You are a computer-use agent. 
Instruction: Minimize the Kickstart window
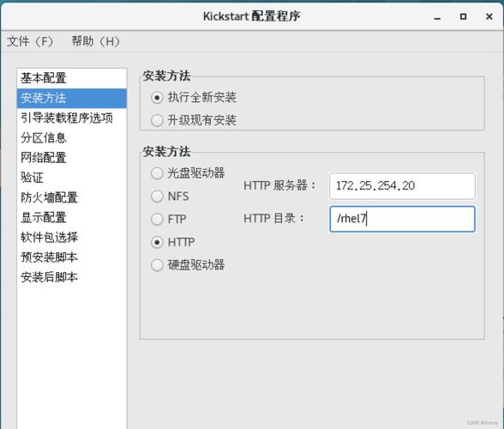[x=437, y=17]
